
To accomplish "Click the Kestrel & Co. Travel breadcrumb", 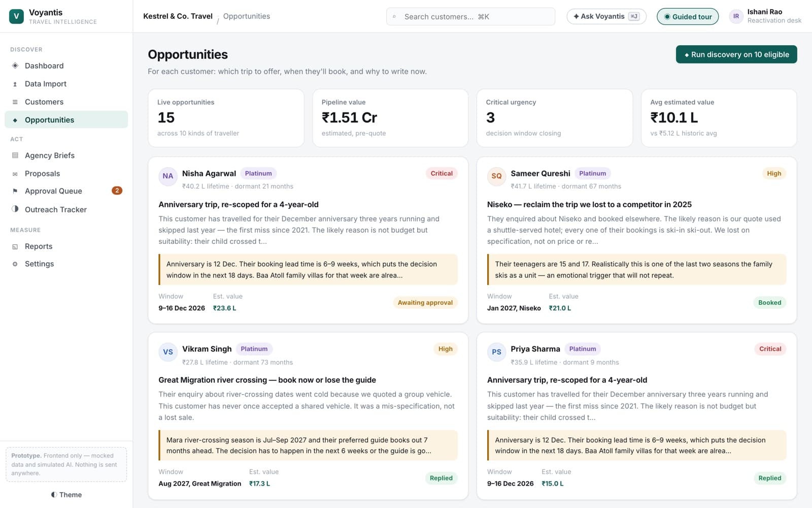I will (178, 16).
